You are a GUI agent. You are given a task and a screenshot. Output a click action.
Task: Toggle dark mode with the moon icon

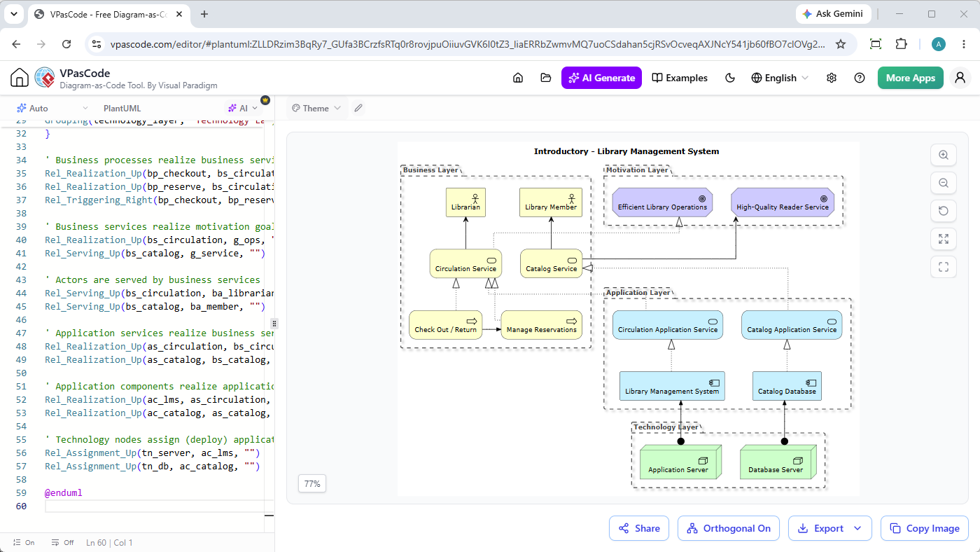click(730, 78)
